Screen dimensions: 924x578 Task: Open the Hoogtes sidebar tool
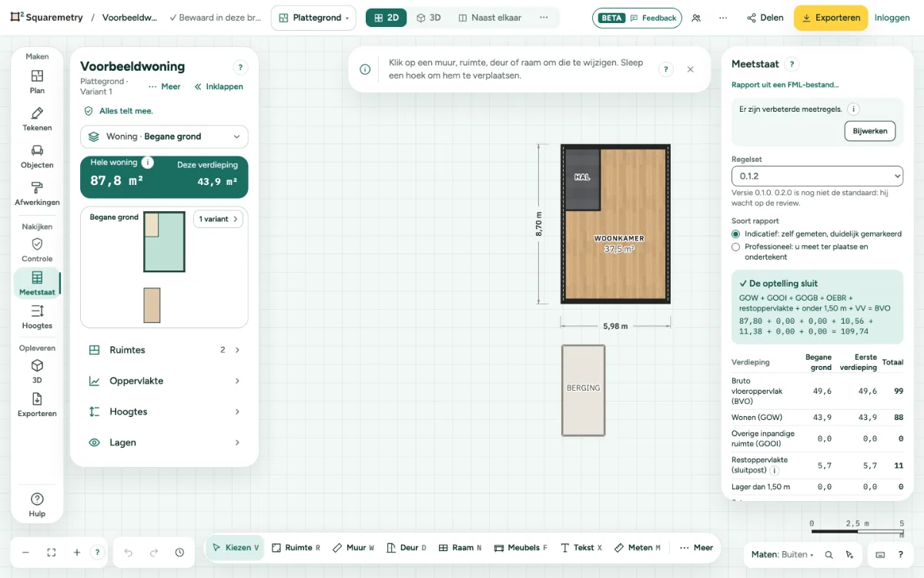(x=37, y=317)
